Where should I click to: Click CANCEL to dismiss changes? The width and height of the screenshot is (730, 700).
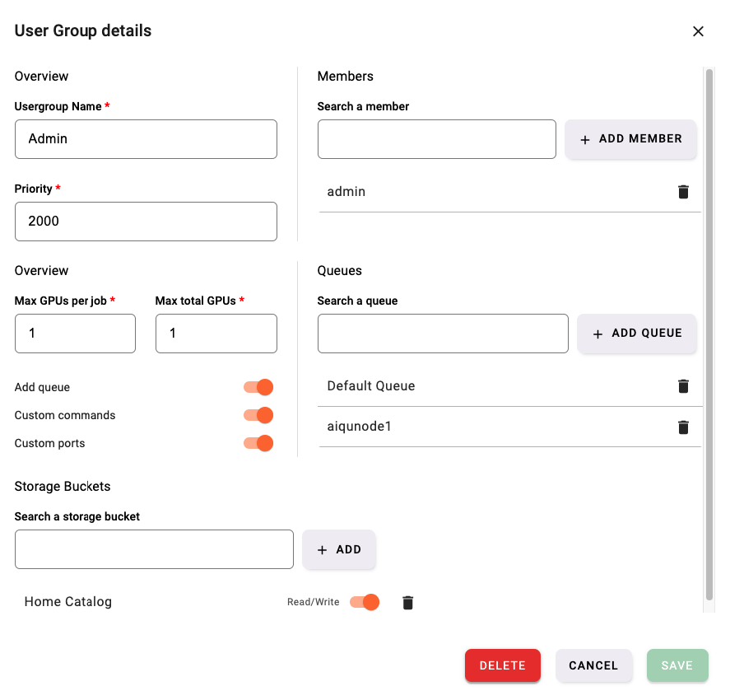point(593,665)
